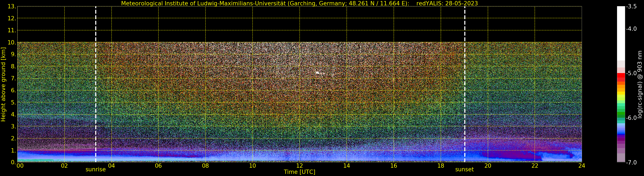Click the height tick label '10.'
Viewport: 644px width, 176px height.
coord(12,43)
